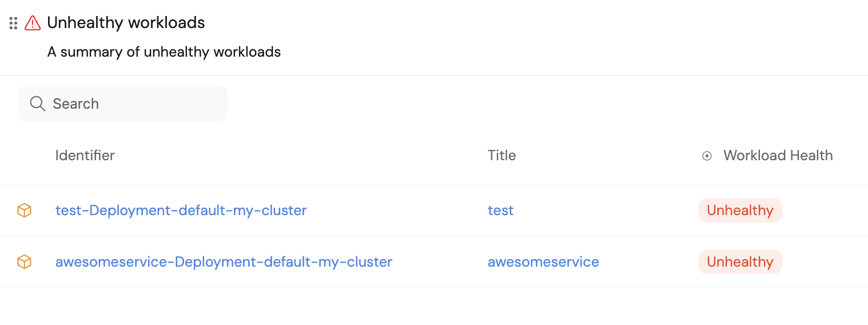The height and width of the screenshot is (325, 868).
Task: Sort by the Title column header
Action: point(501,156)
